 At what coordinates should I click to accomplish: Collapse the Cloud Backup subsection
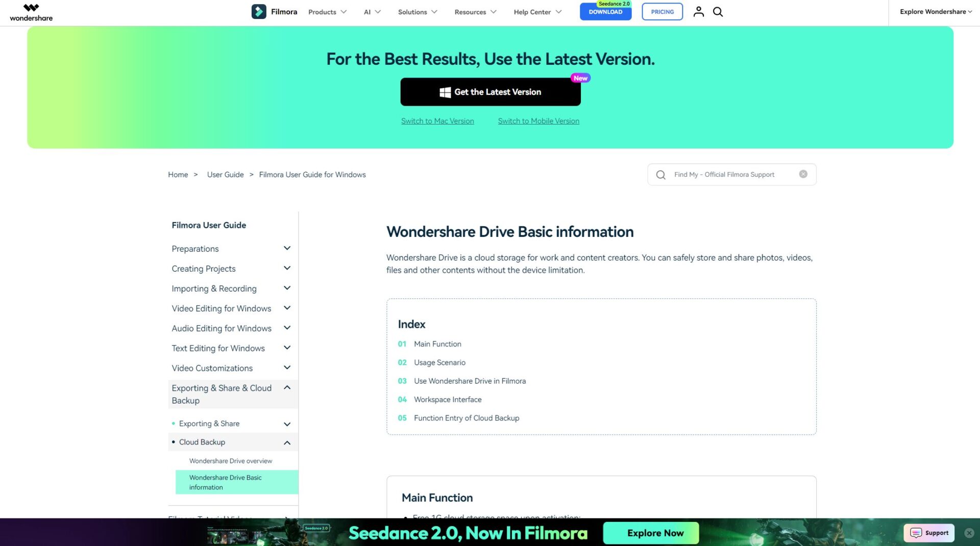click(x=287, y=442)
